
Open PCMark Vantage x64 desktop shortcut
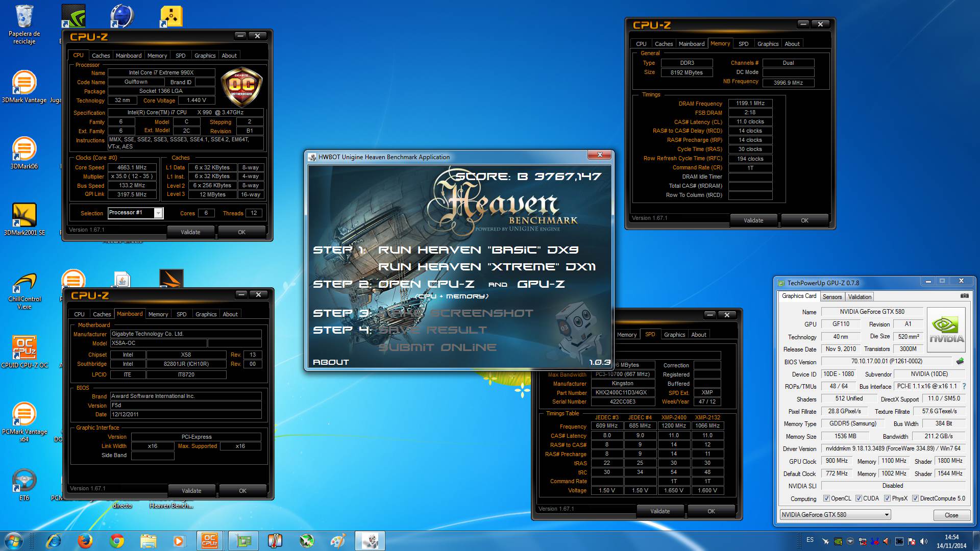(24, 422)
